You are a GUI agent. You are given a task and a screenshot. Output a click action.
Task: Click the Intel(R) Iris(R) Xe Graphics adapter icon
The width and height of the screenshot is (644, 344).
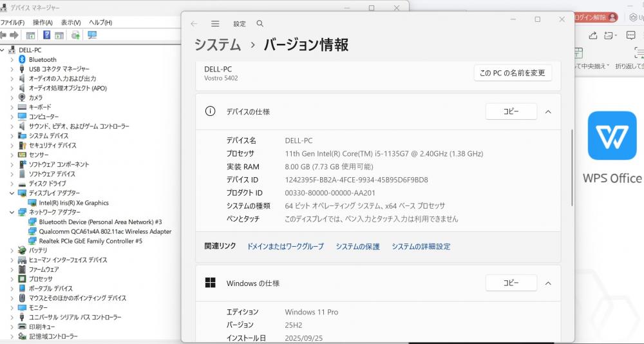click(x=32, y=203)
